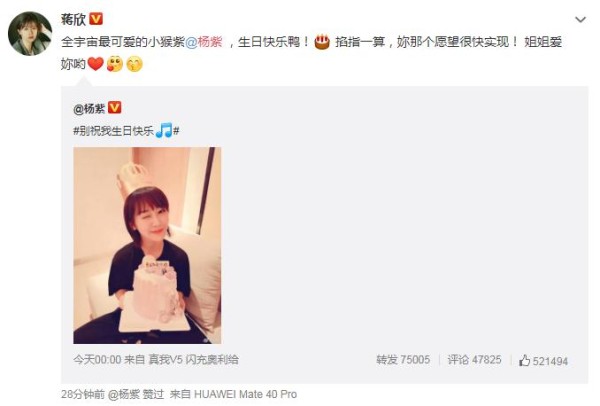Click the music note icon in hashtag

(x=164, y=130)
